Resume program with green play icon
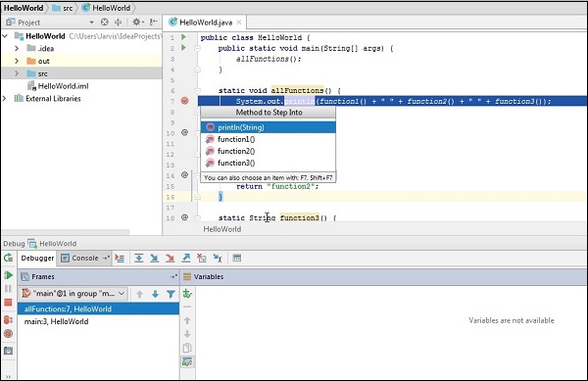Screen dimensions: 588x381 [x=8, y=275]
